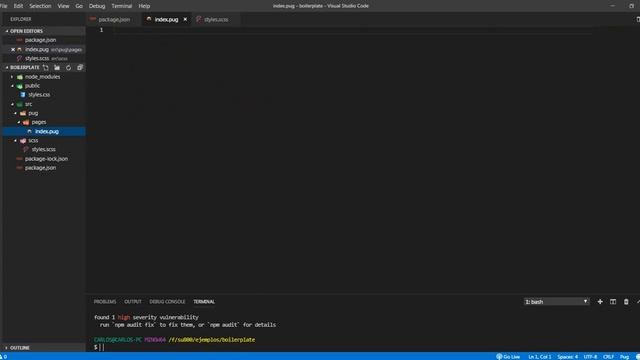Switch to the OUTPUT panel tab
Viewport: 640px width, 360px height.
point(133,302)
